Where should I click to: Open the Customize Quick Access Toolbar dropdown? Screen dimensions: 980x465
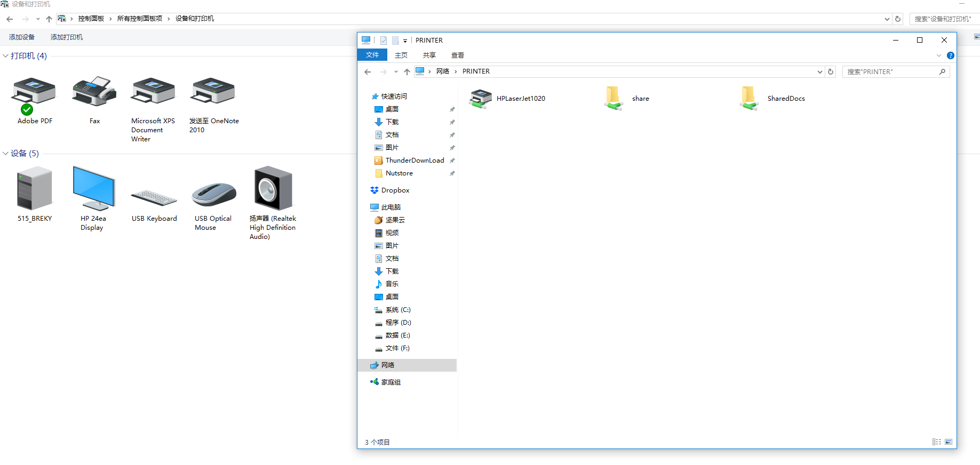pyautogui.click(x=405, y=41)
